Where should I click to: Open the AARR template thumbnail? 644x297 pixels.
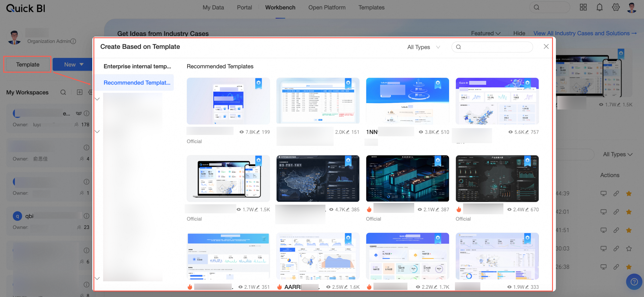tap(318, 256)
